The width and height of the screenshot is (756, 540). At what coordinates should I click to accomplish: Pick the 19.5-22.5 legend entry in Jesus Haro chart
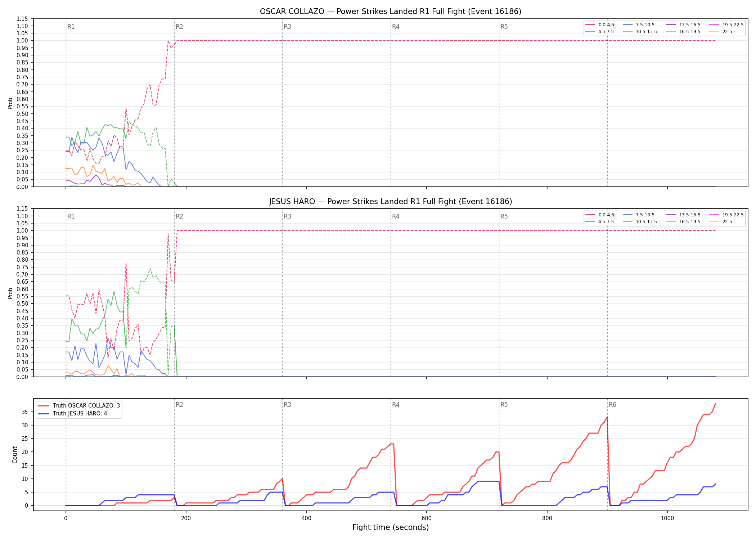tap(726, 215)
